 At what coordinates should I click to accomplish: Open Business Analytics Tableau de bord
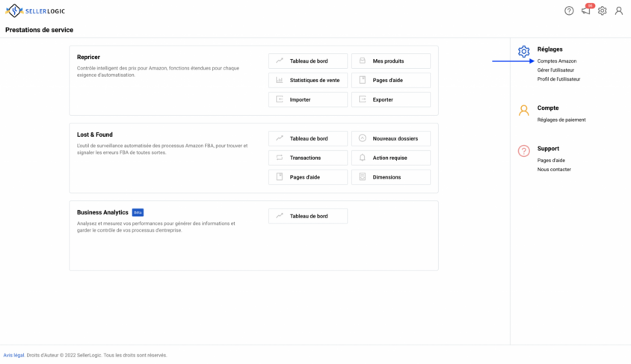pos(308,216)
